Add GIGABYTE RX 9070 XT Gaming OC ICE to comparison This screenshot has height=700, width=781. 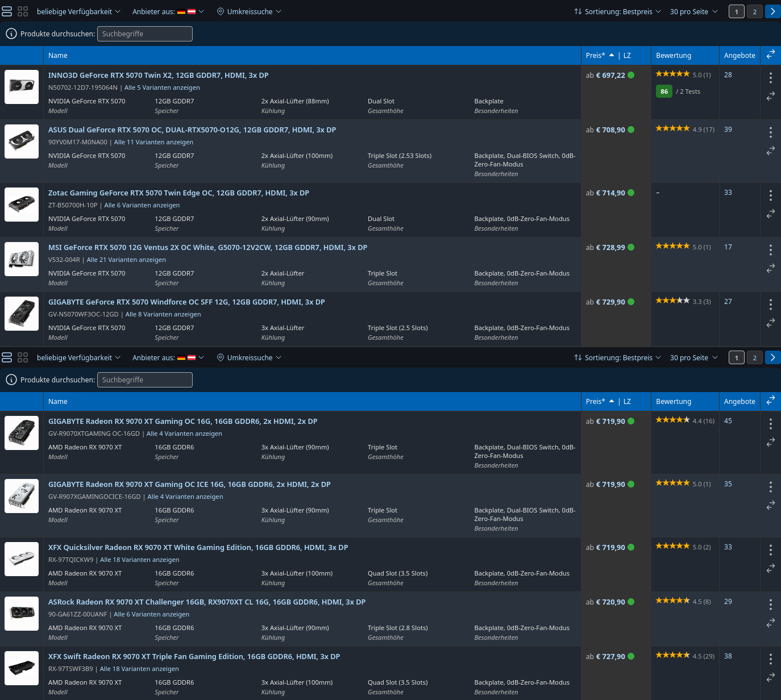coord(771,505)
